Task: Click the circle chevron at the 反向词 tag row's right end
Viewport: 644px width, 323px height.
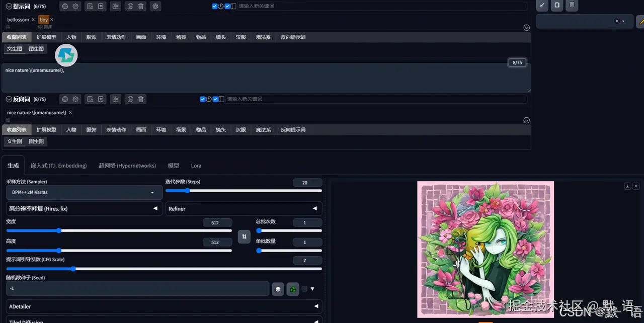Action: click(x=527, y=120)
